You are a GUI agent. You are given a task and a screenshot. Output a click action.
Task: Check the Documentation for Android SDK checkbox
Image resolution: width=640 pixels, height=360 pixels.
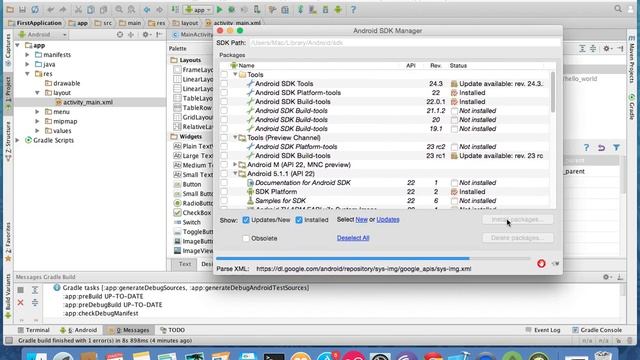[224, 183]
